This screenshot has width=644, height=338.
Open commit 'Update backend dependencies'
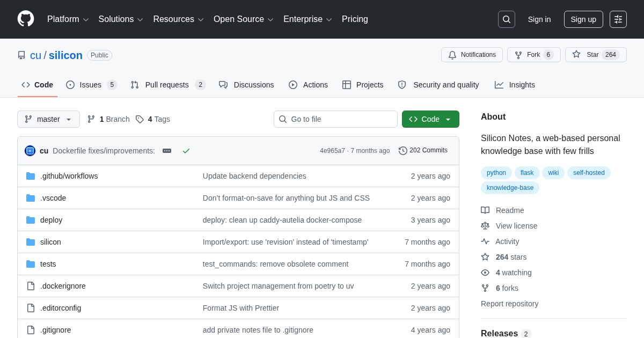254,176
